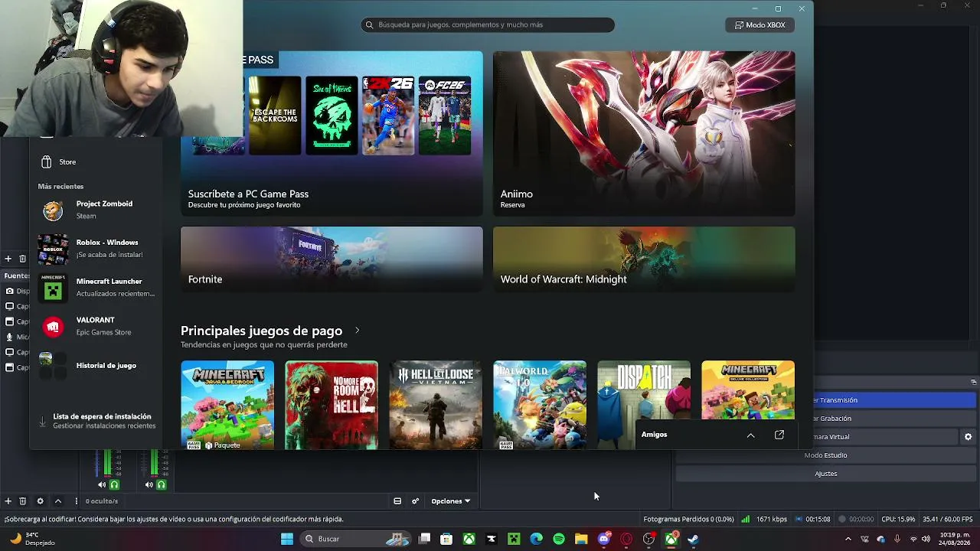Open the Escape the Backrooms cover
The height and width of the screenshot is (551, 980).
click(275, 116)
